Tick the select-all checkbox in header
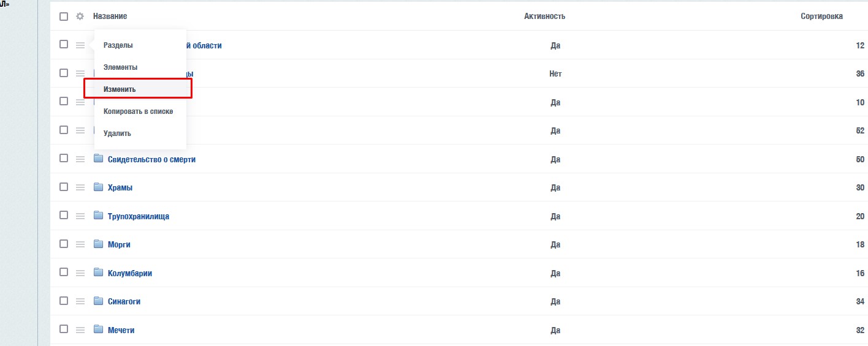 point(64,17)
